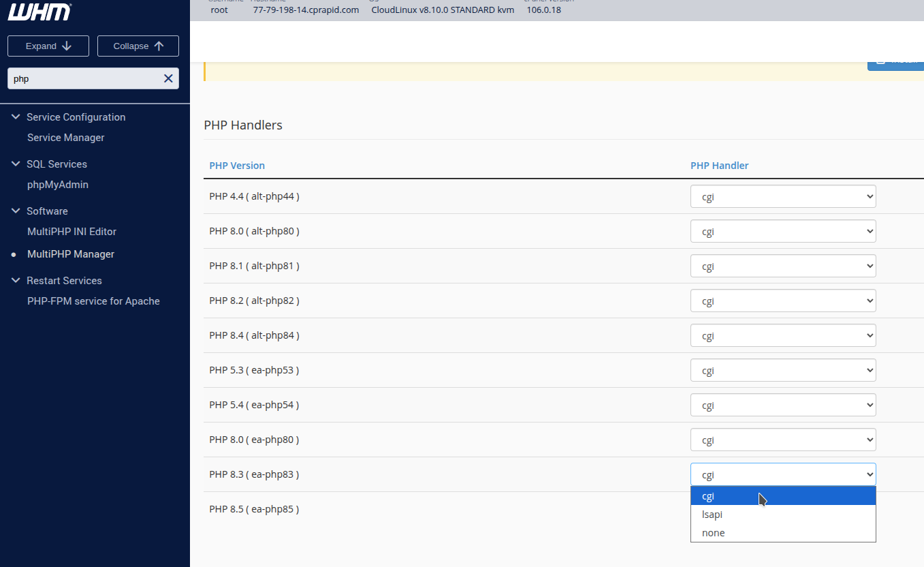Collapse the Restart Services section chevron

[x=16, y=281]
